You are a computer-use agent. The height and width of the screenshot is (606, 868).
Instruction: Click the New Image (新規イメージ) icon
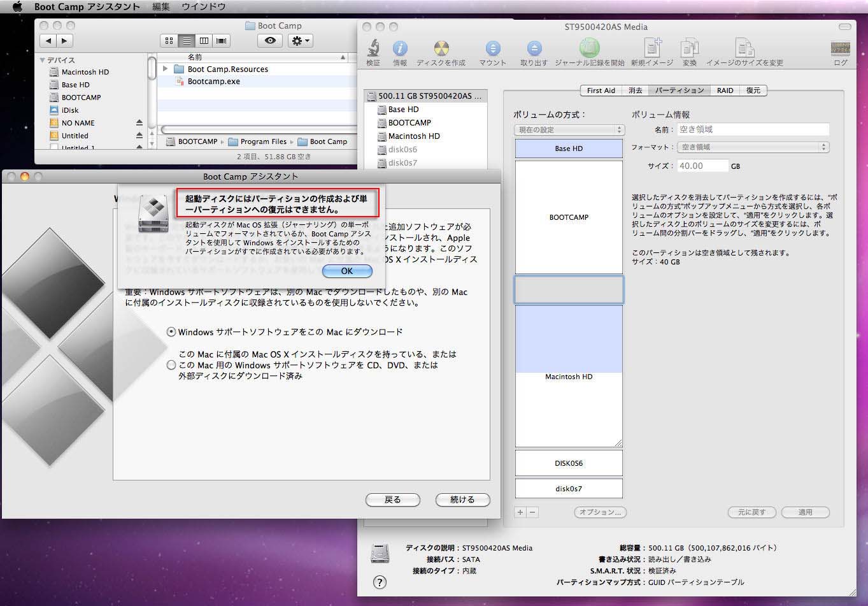(652, 48)
